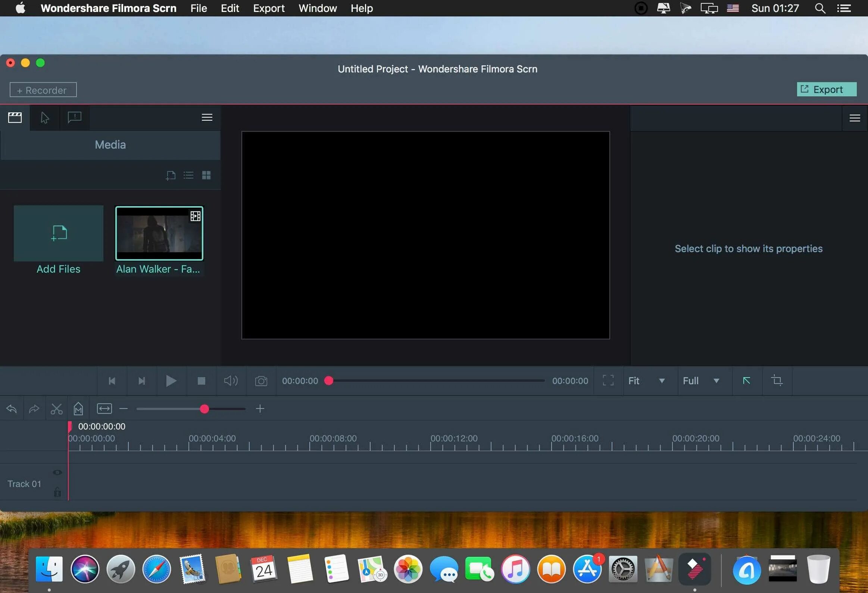Toggle the Track 01 lock icon
This screenshot has width=868, height=593.
[x=57, y=492]
